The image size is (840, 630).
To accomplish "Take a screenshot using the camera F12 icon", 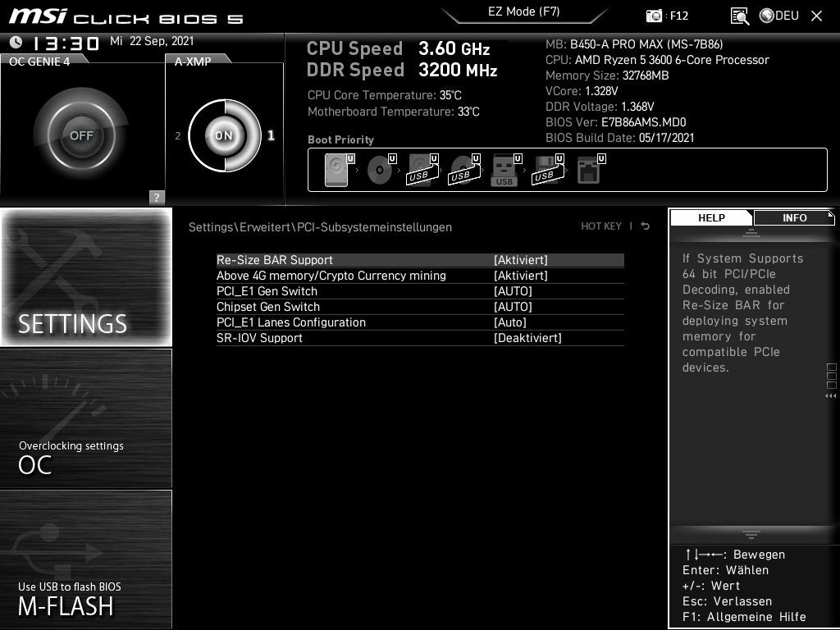I will click(654, 16).
